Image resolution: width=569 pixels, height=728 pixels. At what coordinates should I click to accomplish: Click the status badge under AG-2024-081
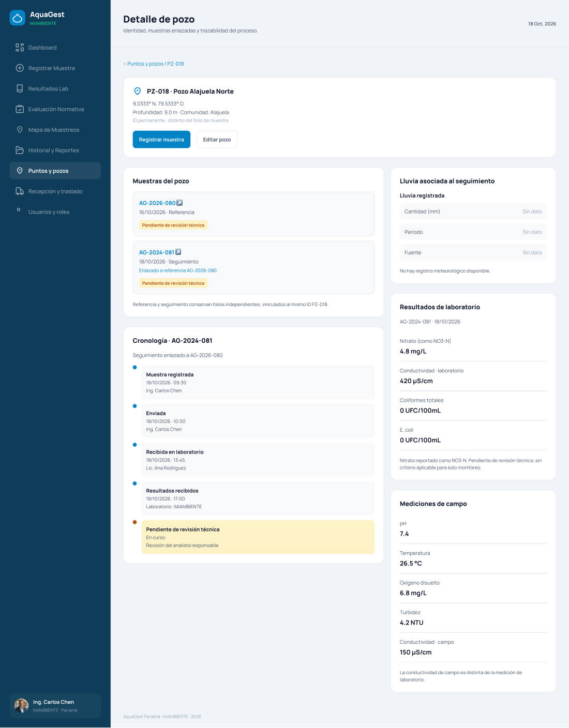[x=173, y=283]
